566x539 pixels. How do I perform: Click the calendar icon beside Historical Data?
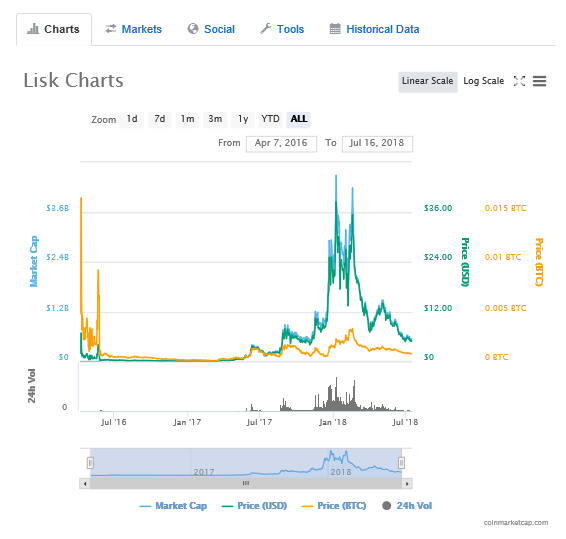pyautogui.click(x=335, y=29)
